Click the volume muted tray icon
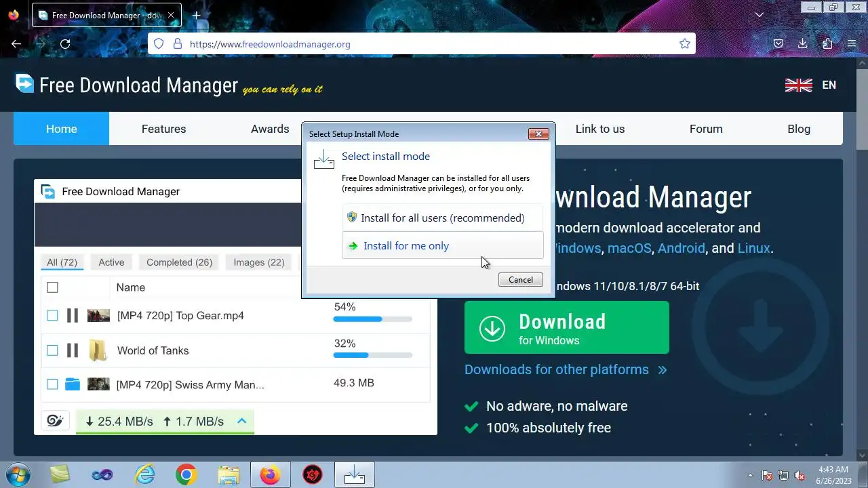Image resolution: width=868 pixels, height=488 pixels. (800, 475)
